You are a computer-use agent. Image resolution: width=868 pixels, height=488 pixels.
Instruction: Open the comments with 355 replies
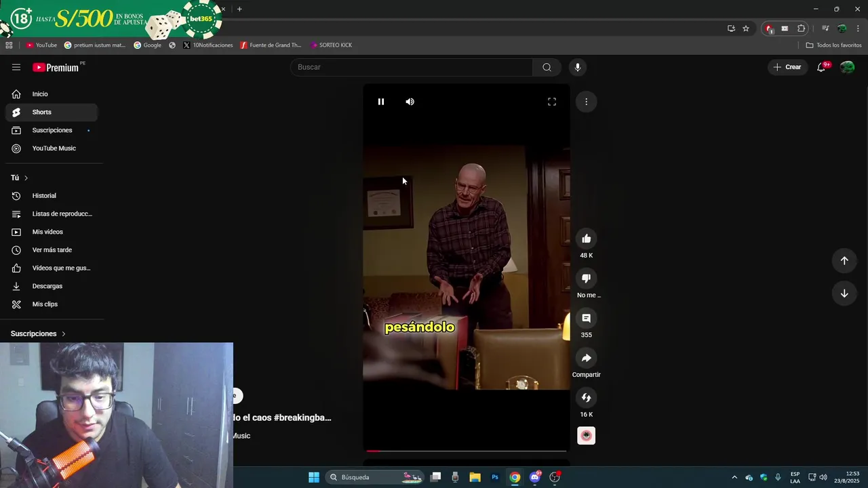[586, 318]
